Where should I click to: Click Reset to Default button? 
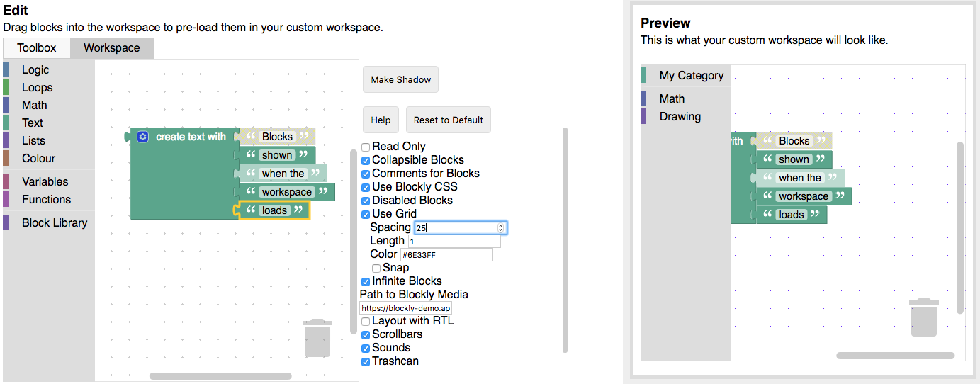[448, 120]
